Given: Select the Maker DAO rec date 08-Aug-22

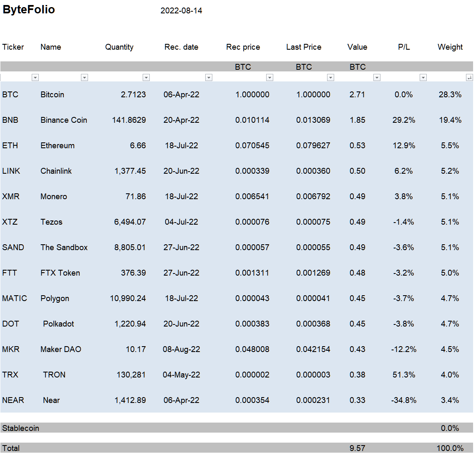Looking at the screenshot, I should point(181,350).
